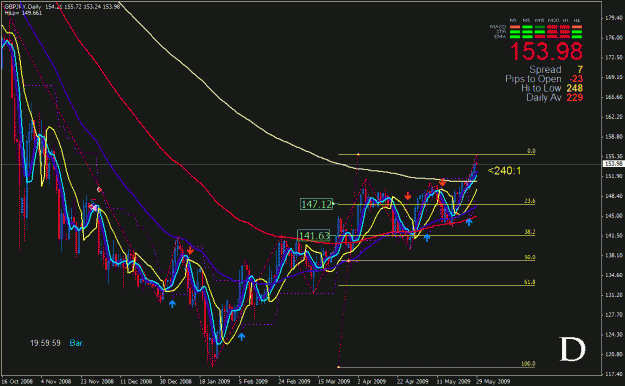Click the Pips to Open label
This screenshot has height=386, width=625.
click(533, 79)
